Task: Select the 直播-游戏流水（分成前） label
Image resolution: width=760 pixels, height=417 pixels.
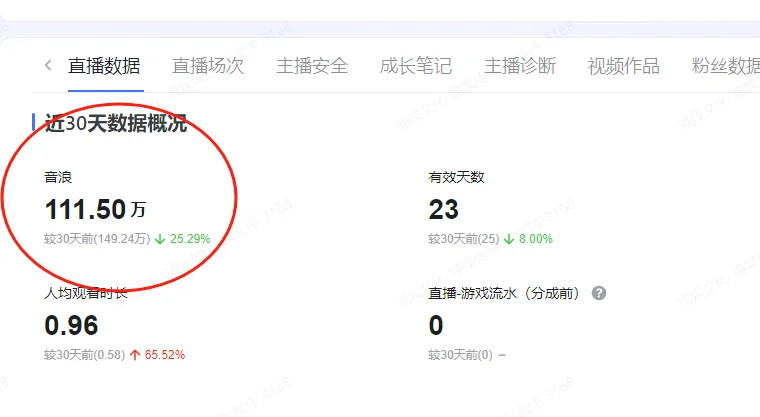Action: tap(505, 293)
